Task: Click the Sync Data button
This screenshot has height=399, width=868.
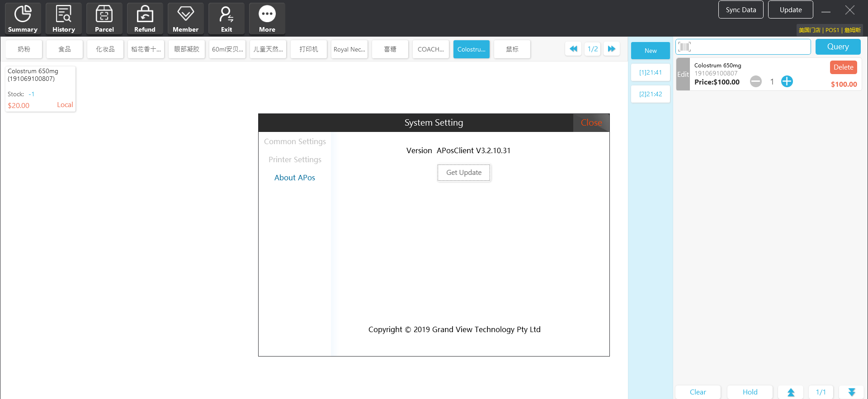Action: pyautogui.click(x=741, y=9)
